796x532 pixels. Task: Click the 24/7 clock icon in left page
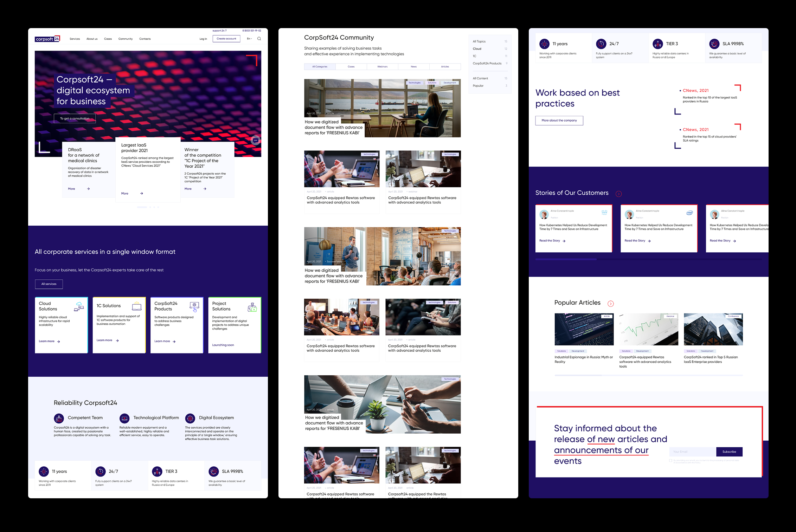pyautogui.click(x=100, y=471)
